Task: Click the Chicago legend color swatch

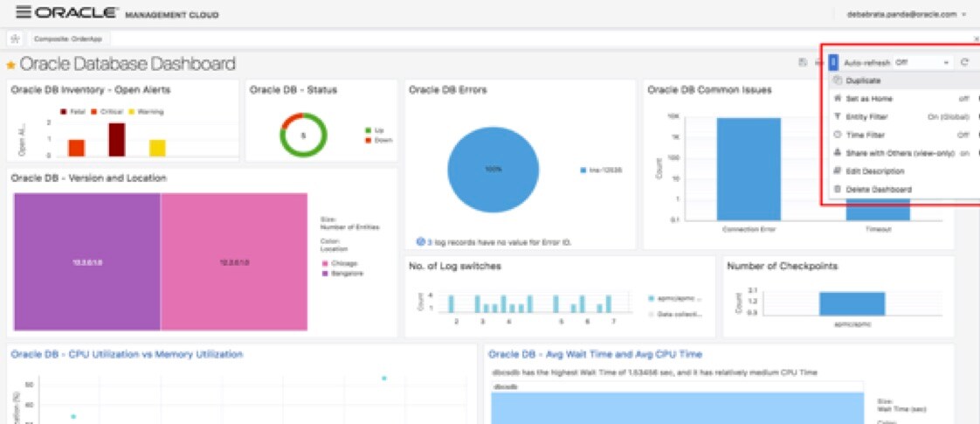Action: [324, 263]
